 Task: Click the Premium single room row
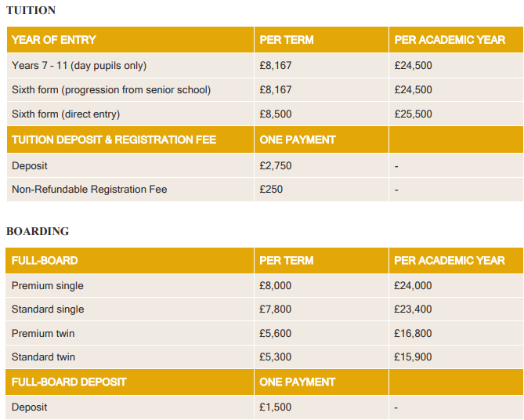[x=264, y=286]
